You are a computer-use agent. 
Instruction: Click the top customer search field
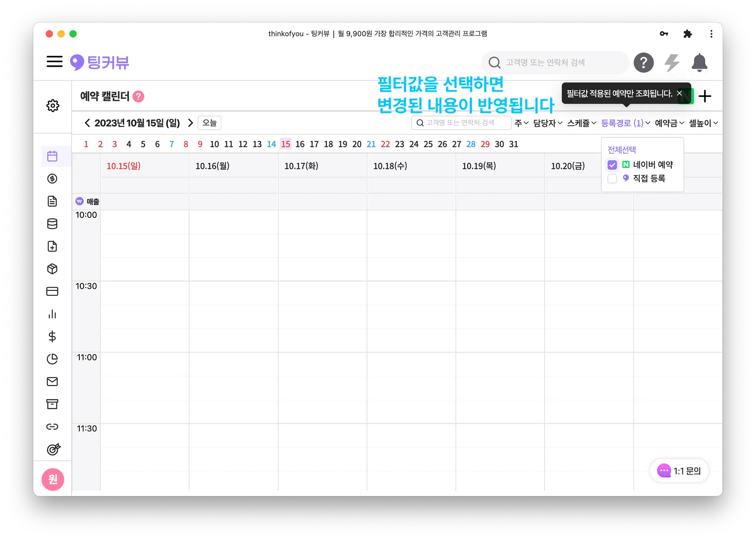[x=554, y=63]
